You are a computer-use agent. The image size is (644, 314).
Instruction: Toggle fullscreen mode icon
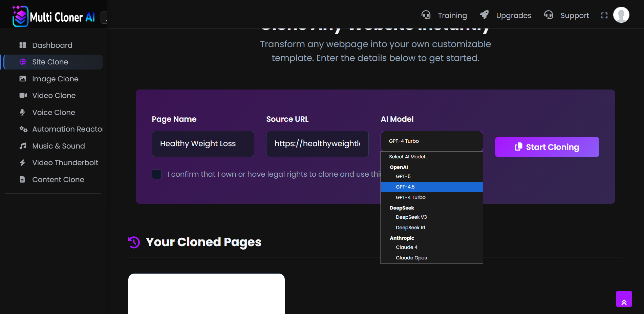coord(604,16)
